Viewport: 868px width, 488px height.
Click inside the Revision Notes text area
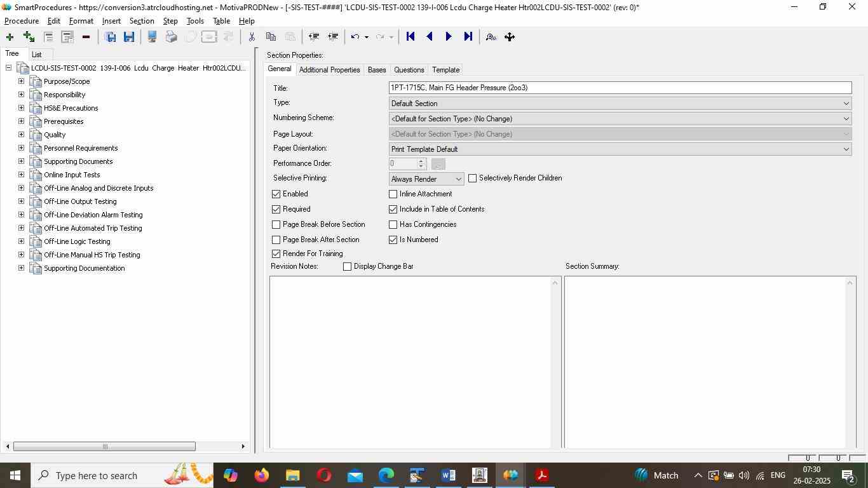coord(410,362)
